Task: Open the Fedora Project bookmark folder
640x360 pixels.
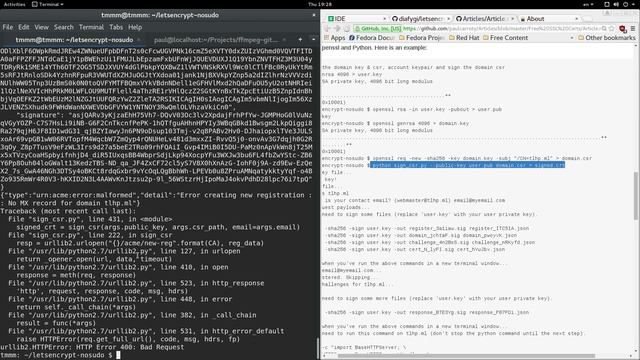Action: 422,38
